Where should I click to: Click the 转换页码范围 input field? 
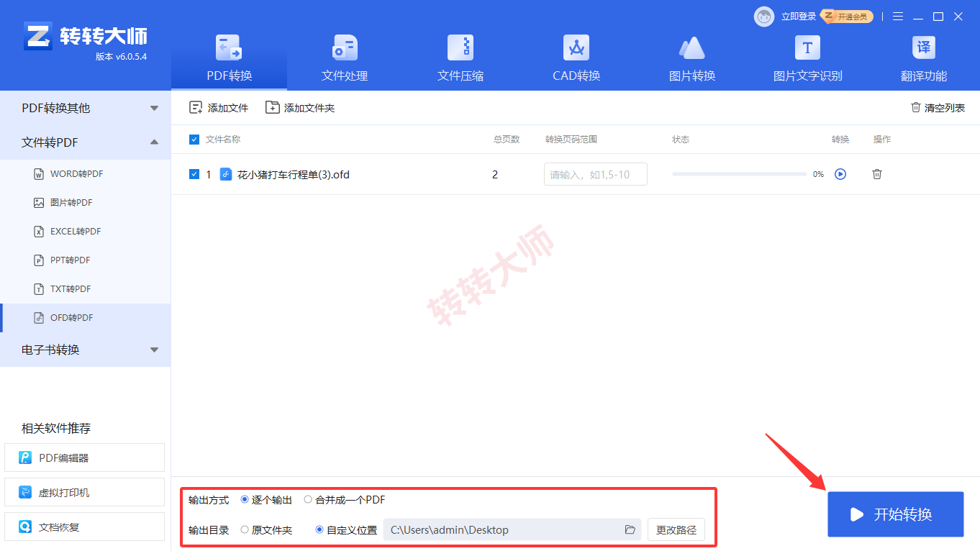coord(596,174)
